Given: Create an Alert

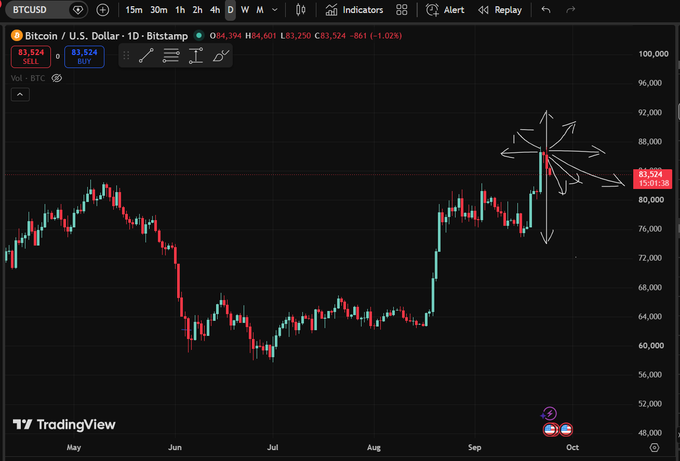Looking at the screenshot, I should pyautogui.click(x=445, y=10).
